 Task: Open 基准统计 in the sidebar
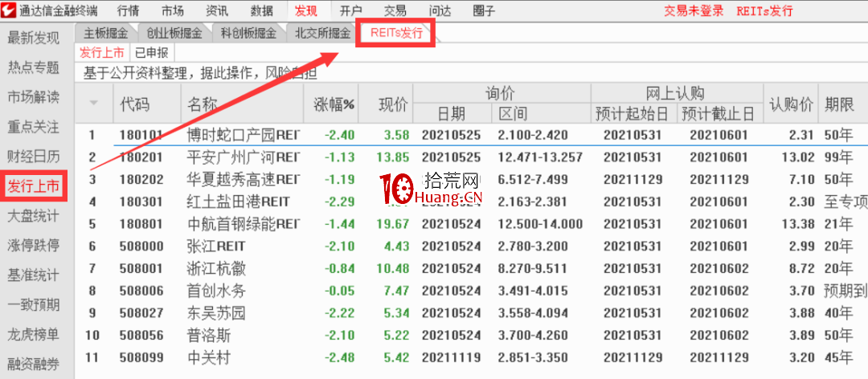point(33,275)
